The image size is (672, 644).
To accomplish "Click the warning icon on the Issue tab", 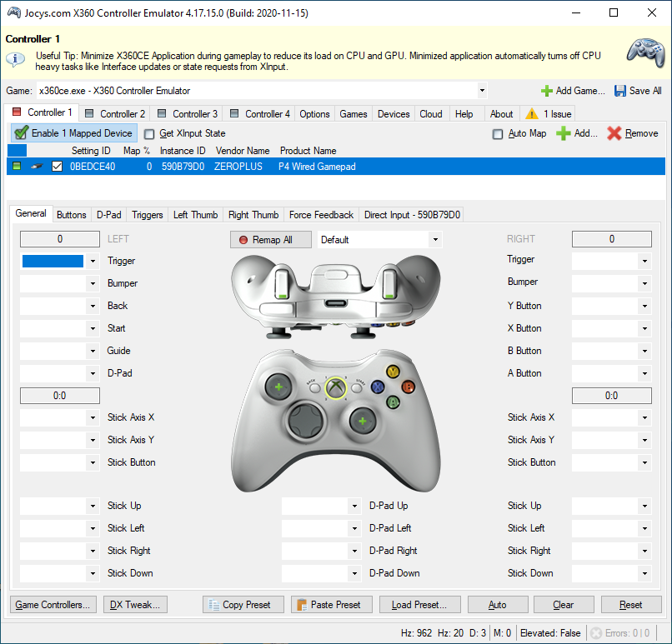I will pyautogui.click(x=531, y=114).
